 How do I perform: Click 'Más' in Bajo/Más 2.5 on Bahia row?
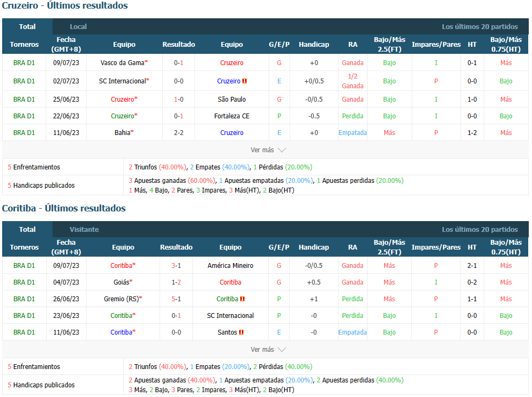point(389,132)
